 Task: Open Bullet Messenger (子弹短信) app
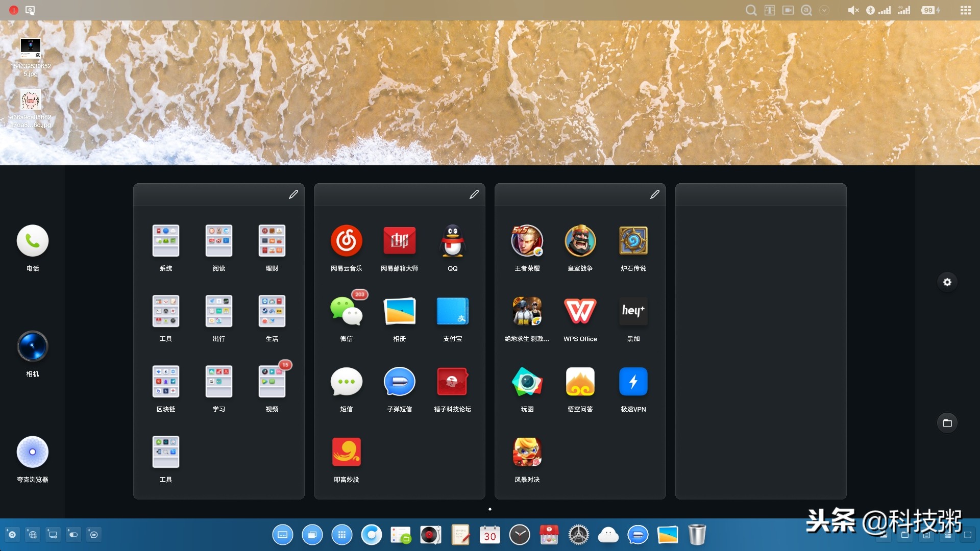pos(399,382)
